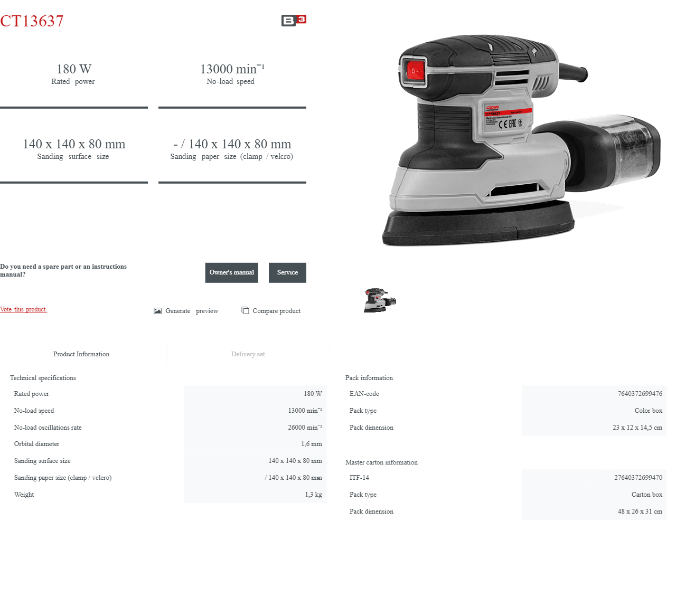Open the Service button
The image size is (676, 616).
pos(287,272)
